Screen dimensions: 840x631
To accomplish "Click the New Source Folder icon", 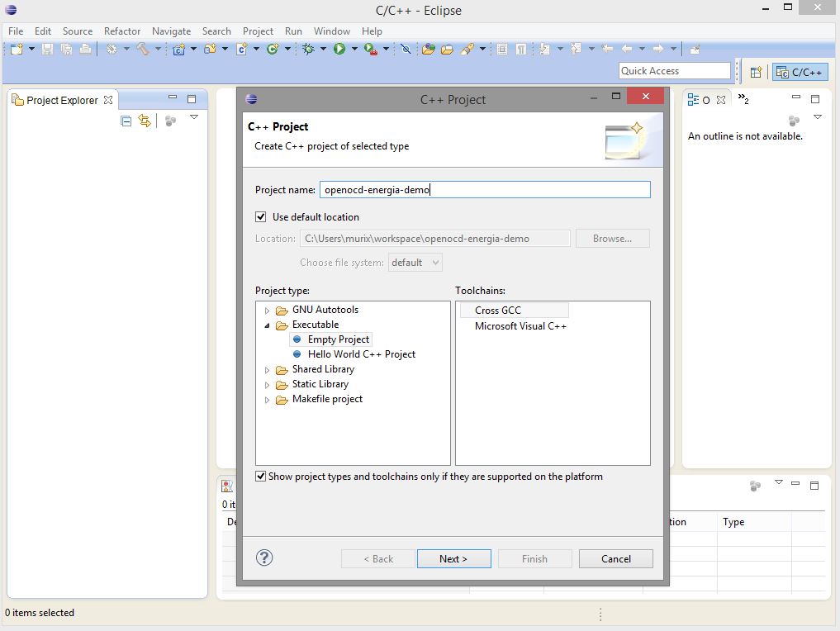I will [211, 50].
